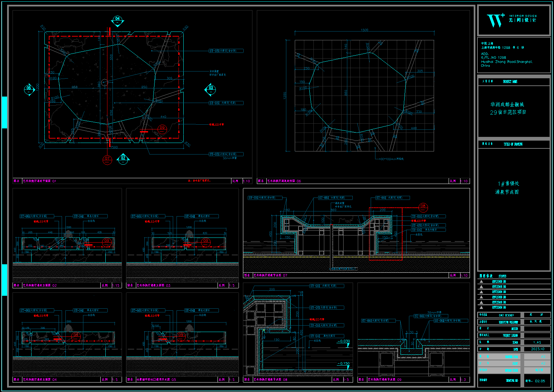Click the 1:3 scale of drawing 09
The width and height of the screenshot is (554, 392).
point(464,379)
